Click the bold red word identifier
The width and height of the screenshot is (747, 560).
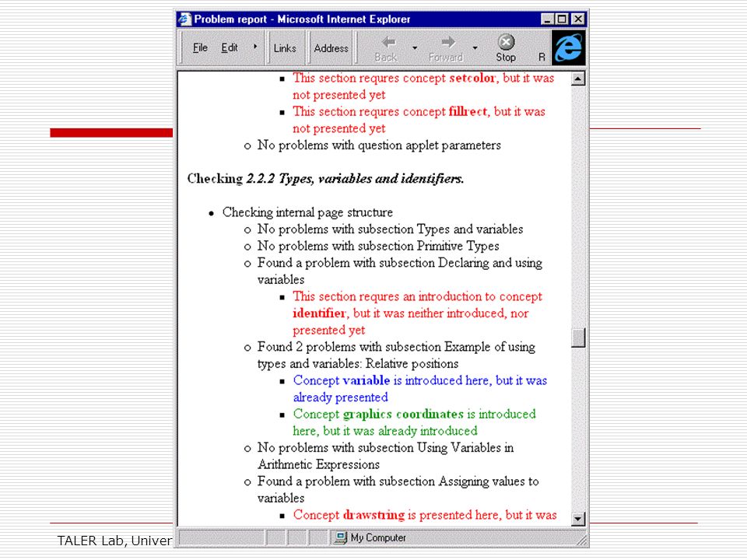(x=319, y=313)
